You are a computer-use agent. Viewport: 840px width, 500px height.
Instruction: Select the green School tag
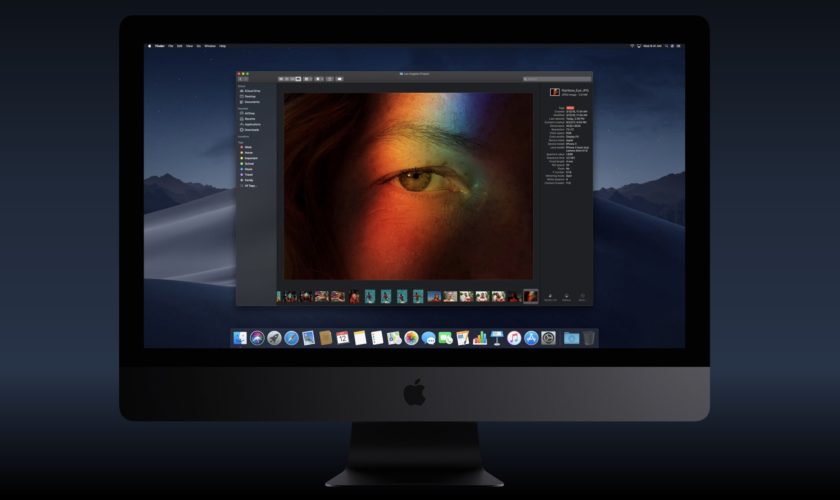coord(247,163)
